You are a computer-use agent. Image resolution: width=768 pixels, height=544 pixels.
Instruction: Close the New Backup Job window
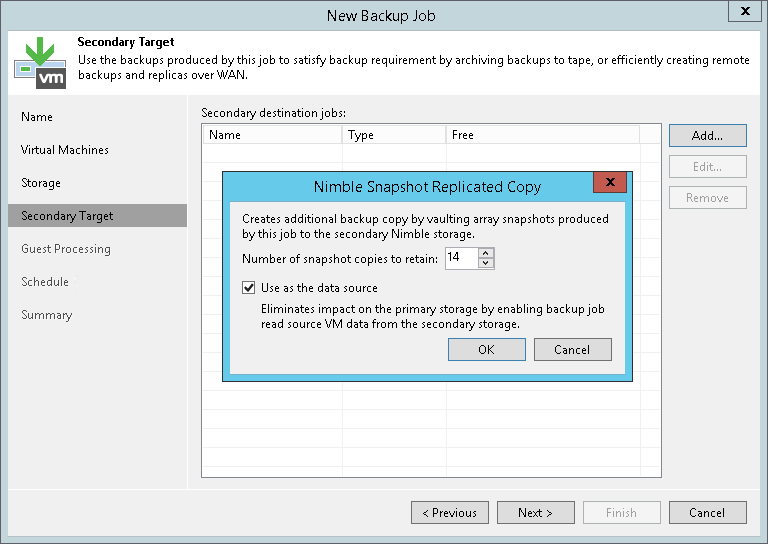[745, 11]
